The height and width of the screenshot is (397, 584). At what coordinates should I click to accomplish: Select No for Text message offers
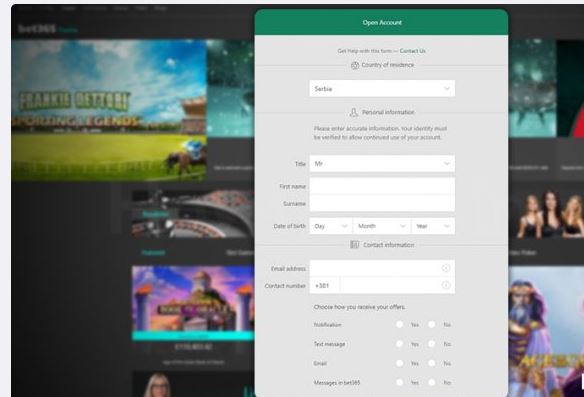[432, 344]
